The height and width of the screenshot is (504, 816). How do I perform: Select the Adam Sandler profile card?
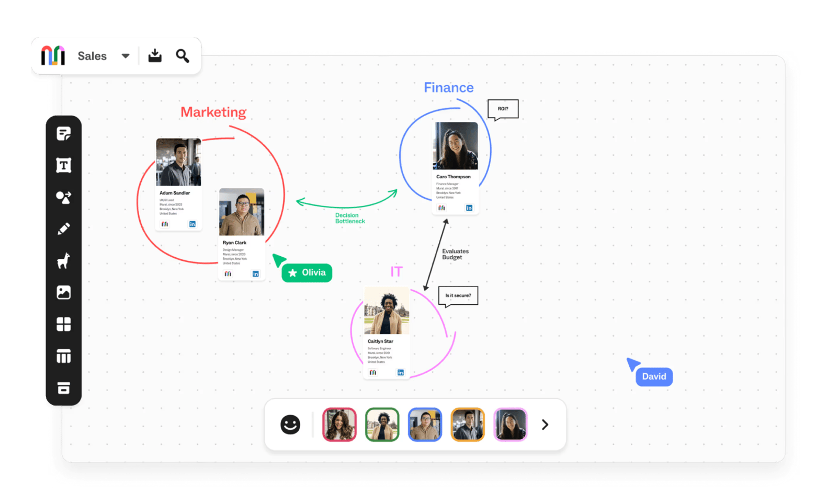(x=178, y=184)
